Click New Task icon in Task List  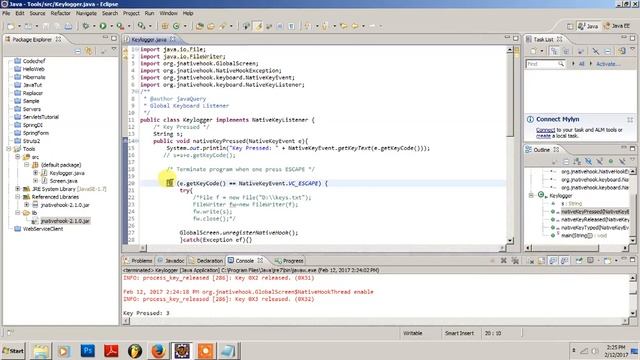pyautogui.click(x=533, y=51)
